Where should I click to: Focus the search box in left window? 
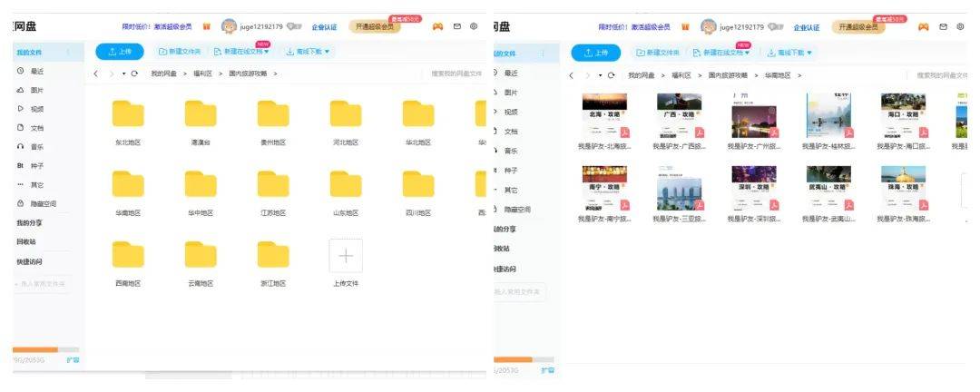pyautogui.click(x=456, y=73)
